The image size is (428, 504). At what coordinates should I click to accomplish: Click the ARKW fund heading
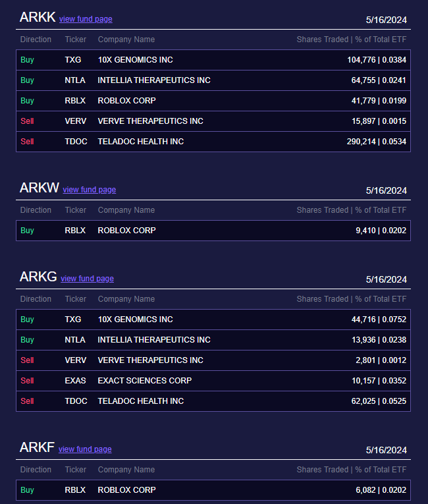click(x=40, y=188)
